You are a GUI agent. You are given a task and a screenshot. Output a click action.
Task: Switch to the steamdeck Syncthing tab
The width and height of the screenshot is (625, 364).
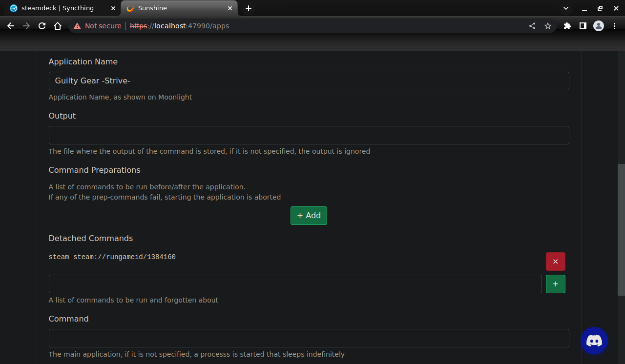click(x=62, y=8)
